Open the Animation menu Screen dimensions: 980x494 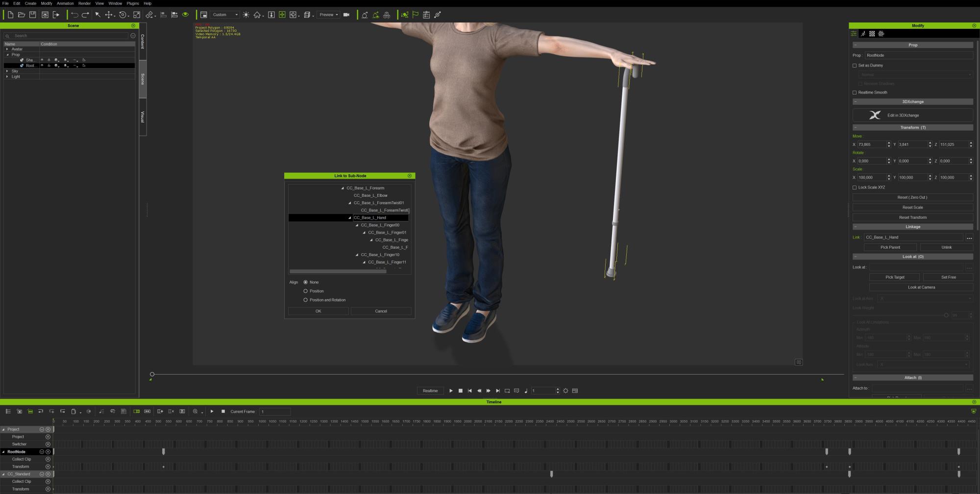pos(65,3)
